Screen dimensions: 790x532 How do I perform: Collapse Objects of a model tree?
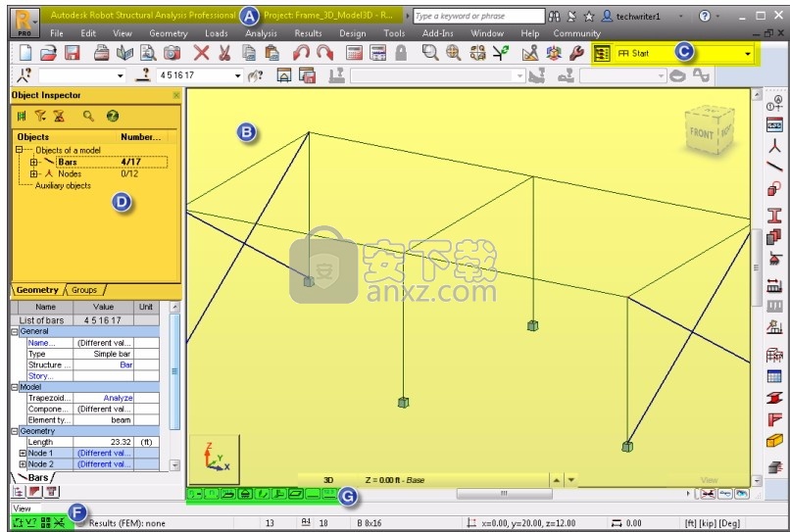(20, 150)
